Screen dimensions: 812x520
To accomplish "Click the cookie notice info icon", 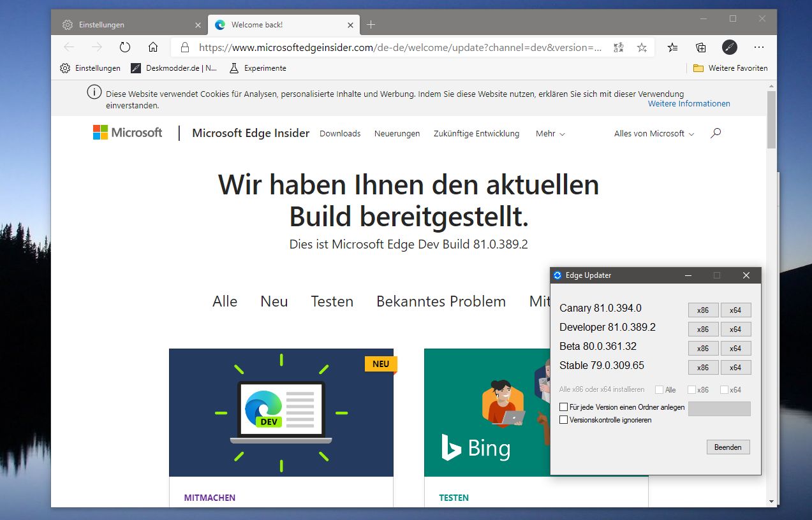I will pyautogui.click(x=94, y=92).
